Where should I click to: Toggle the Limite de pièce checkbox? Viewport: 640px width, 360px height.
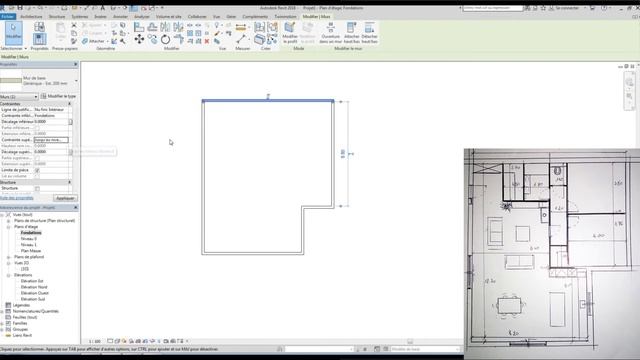(x=37, y=170)
